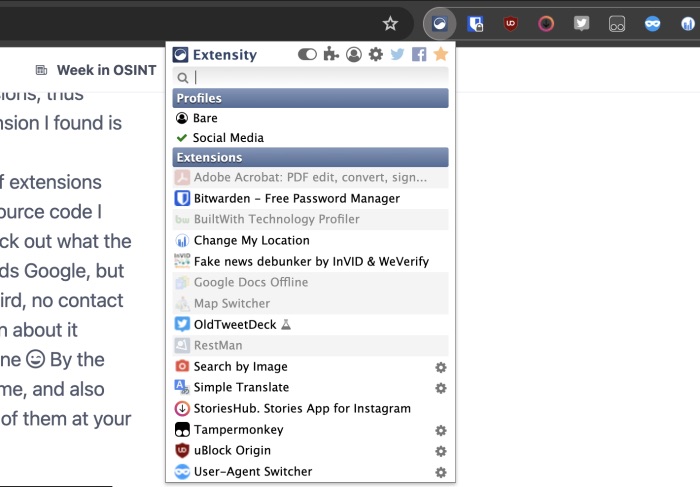Open Tampermonkey toolbar icon
Screen dimensions: 700x487
click(x=617, y=24)
